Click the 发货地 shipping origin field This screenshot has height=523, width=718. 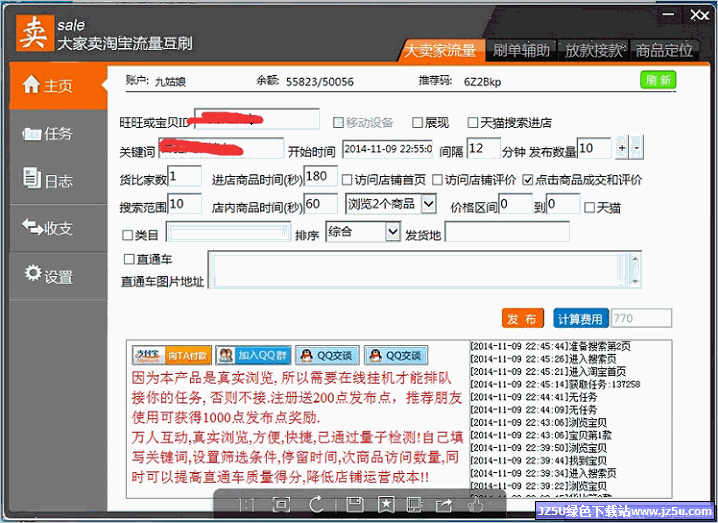coord(507,232)
